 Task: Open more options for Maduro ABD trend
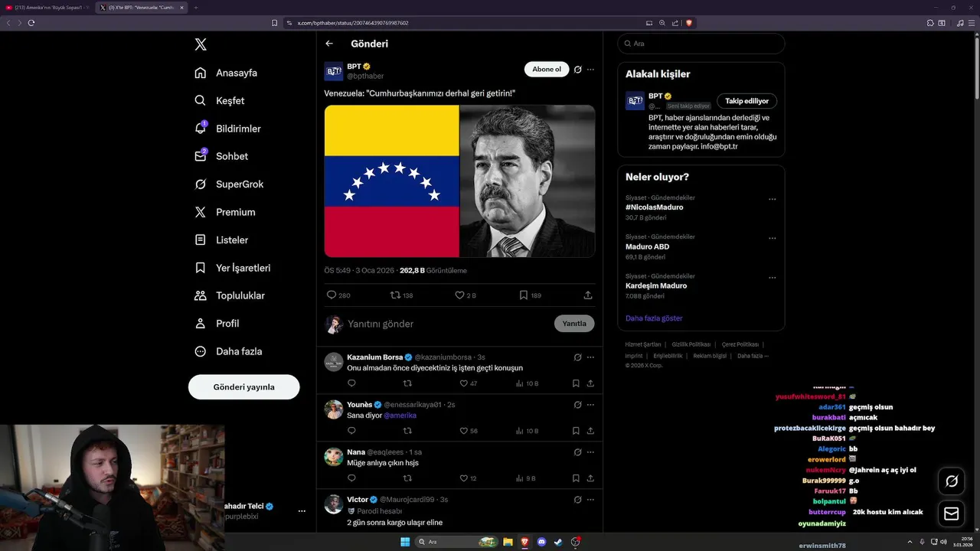772,238
